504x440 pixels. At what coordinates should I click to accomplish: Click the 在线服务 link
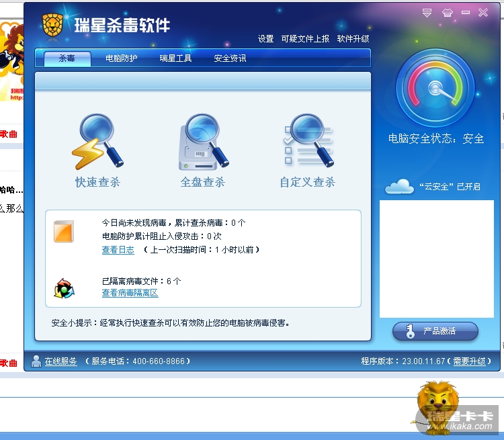[60, 361]
